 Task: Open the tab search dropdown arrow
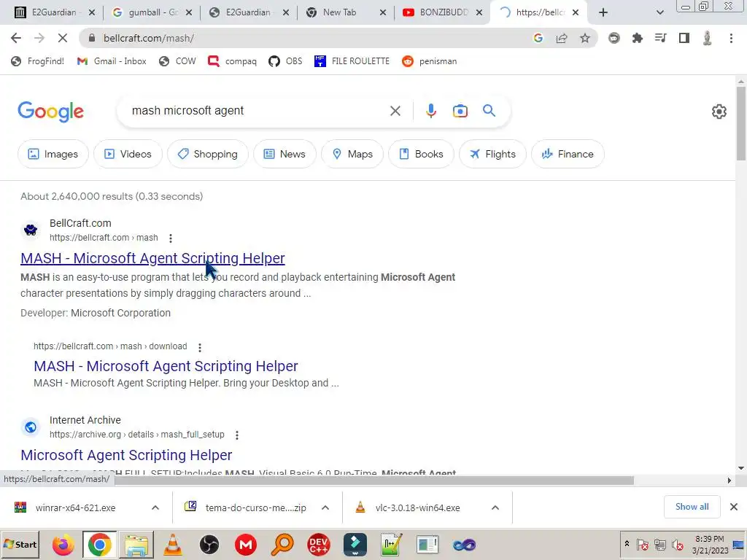coord(659,12)
